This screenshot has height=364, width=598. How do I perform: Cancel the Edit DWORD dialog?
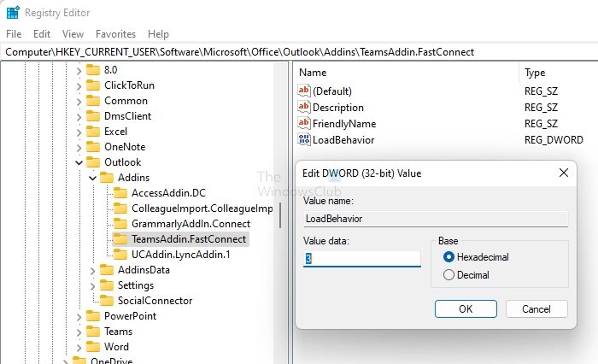pos(536,308)
